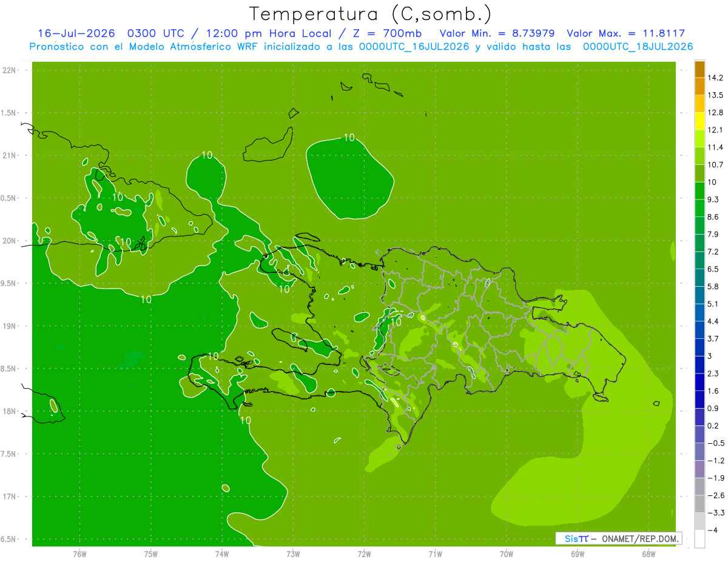
Task: Click the 17N latitude axis label
Action: (10, 497)
